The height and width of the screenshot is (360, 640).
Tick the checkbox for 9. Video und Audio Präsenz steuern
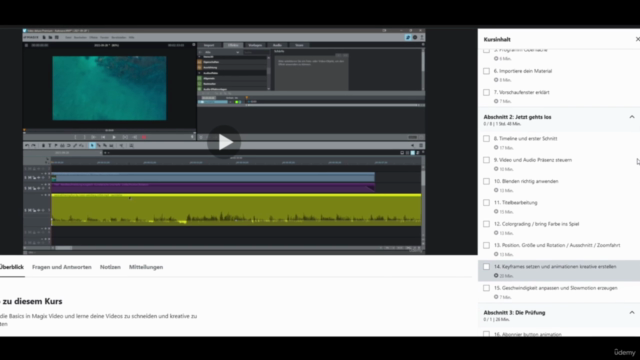(x=486, y=160)
